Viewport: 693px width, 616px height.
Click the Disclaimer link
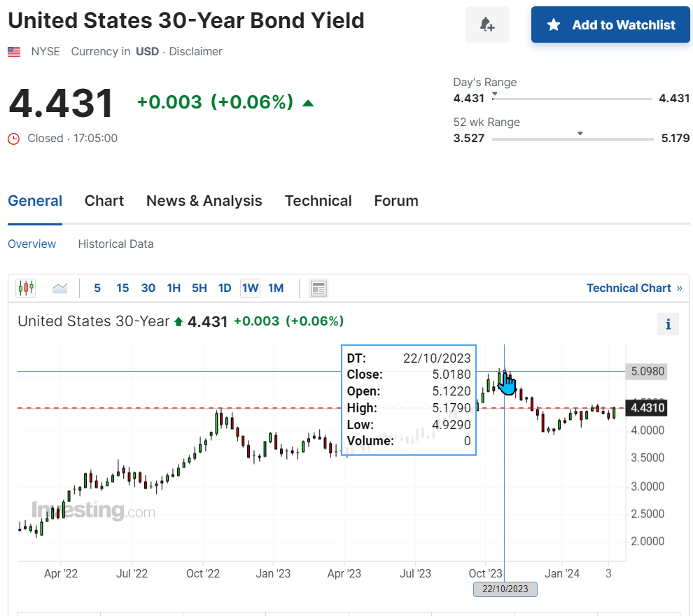[x=195, y=52]
